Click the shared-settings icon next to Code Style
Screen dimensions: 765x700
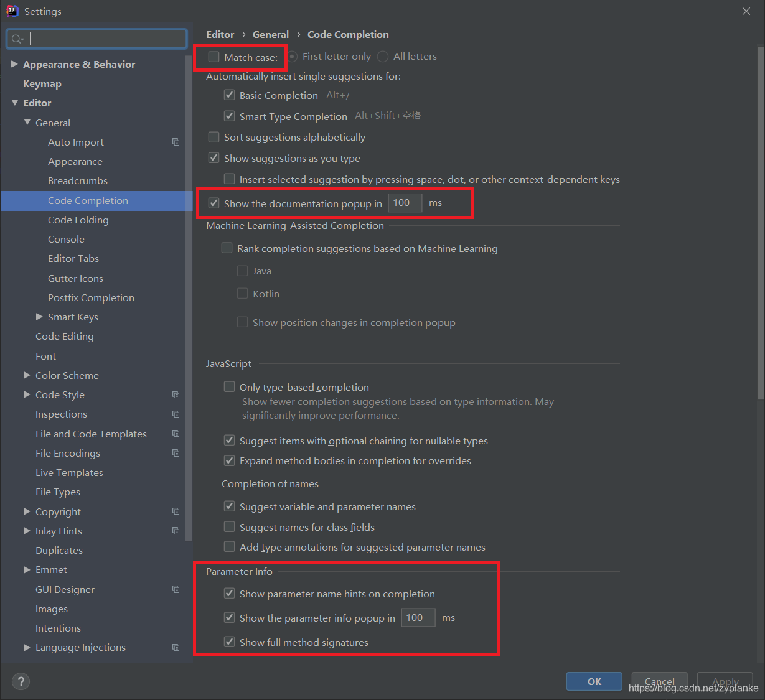pos(176,394)
